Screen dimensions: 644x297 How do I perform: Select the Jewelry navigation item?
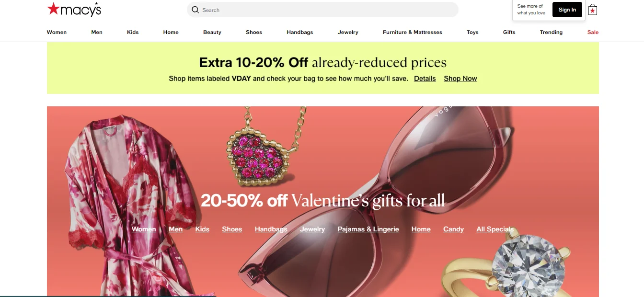pos(348,32)
